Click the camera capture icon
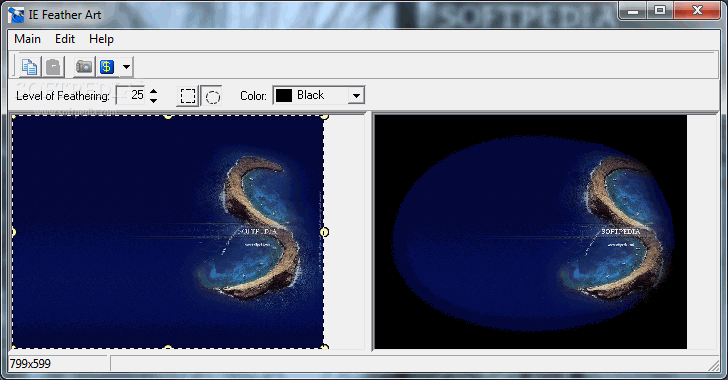 84,67
